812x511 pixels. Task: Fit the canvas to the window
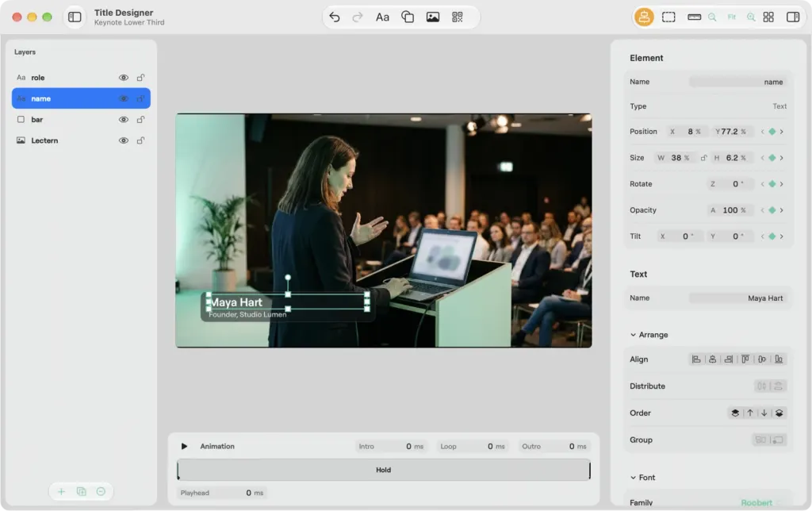click(x=732, y=17)
